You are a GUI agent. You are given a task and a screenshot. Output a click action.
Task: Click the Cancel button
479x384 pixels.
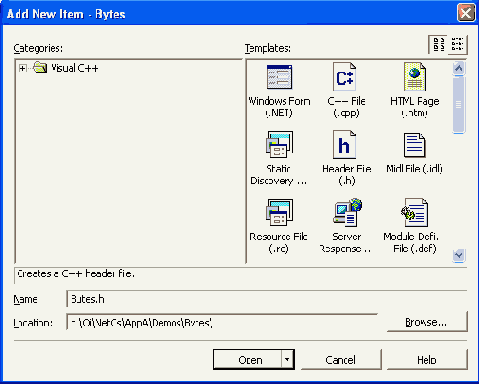[341, 359]
